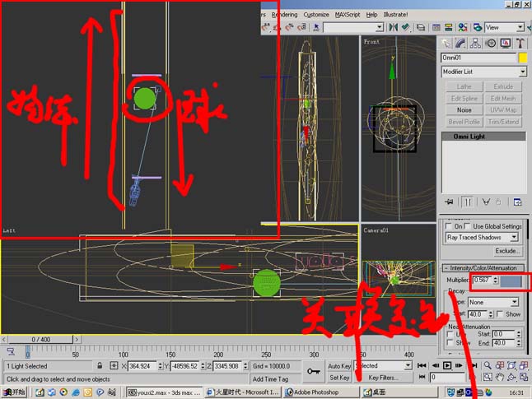Click the 开始 Start button
This screenshot has height=399, width=532.
14,392
